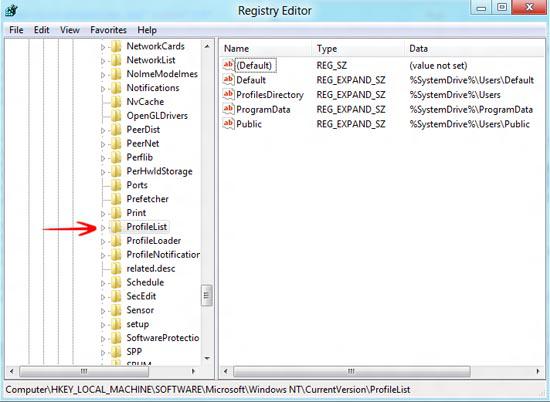Viewport: 550px width, 402px height.
Task: Click the values pane horizontal scrollbar thumb
Action: (x=351, y=371)
